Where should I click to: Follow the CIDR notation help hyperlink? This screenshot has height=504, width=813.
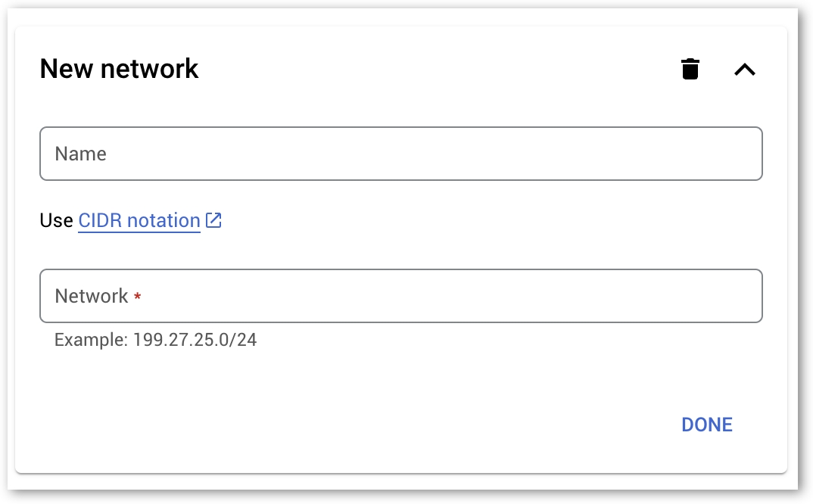tap(139, 221)
